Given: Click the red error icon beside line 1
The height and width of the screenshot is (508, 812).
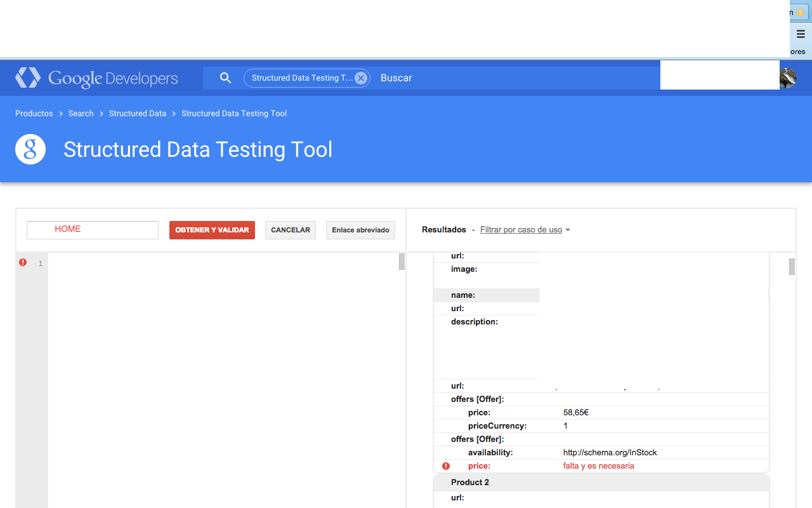Looking at the screenshot, I should pos(23,262).
